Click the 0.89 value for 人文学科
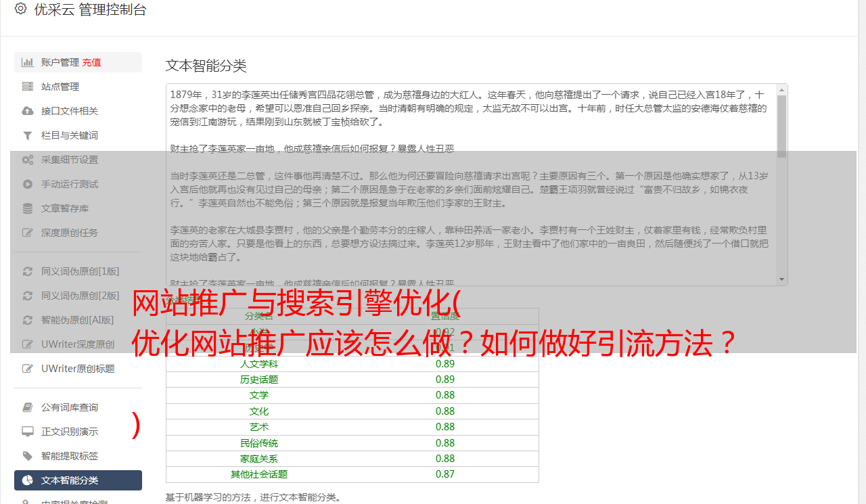Viewport: 866px width, 504px height. [445, 363]
